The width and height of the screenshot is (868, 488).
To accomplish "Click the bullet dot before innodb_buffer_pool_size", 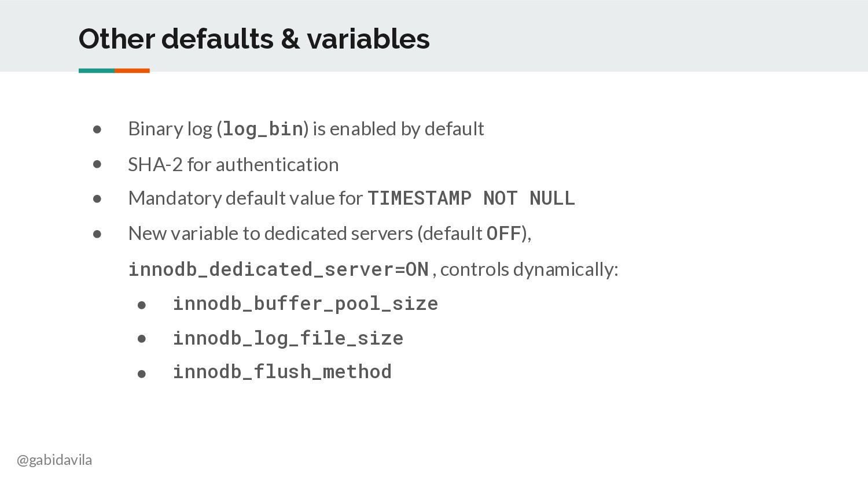I will coord(142,305).
